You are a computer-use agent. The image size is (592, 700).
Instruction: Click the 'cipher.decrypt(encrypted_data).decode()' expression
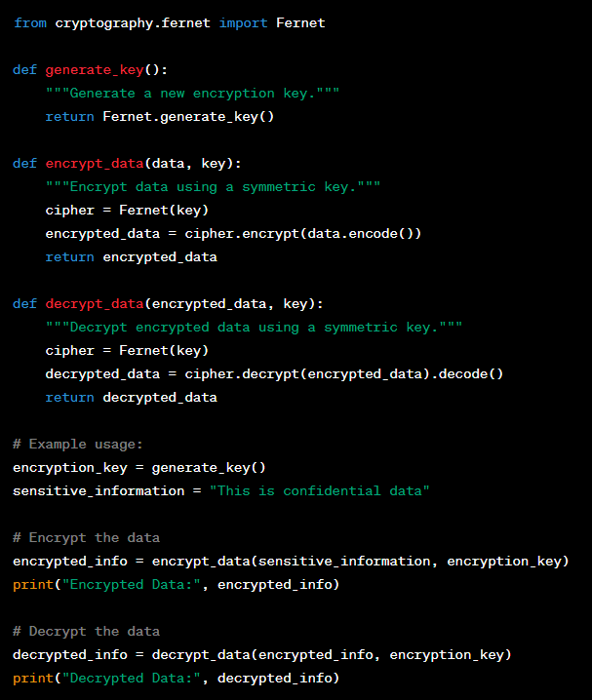[344, 374]
